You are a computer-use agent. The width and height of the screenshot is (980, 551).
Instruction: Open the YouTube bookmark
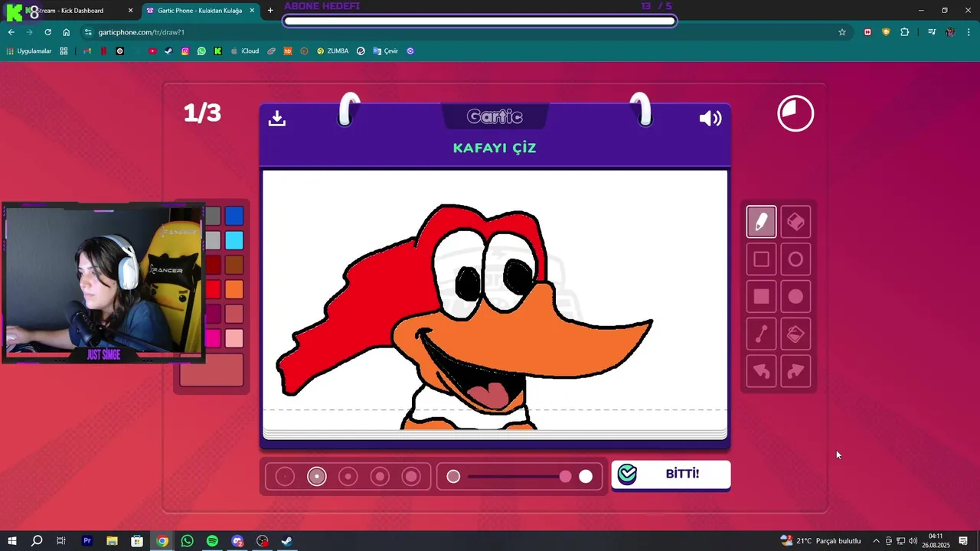click(152, 51)
